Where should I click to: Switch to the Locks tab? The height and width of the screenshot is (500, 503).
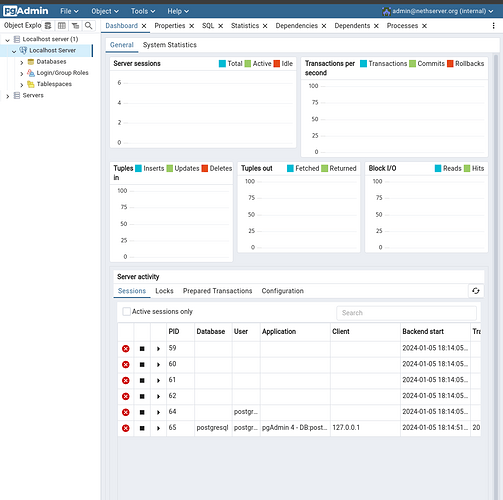point(164,291)
